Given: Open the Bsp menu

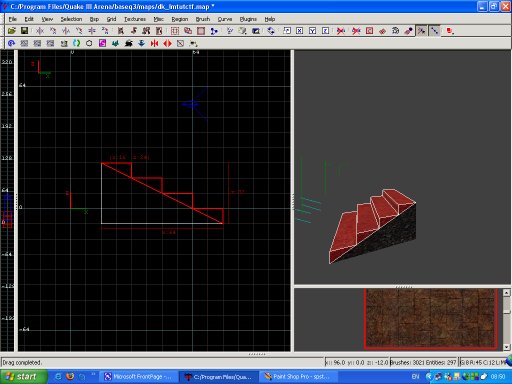Looking at the screenshot, I should point(94,19).
